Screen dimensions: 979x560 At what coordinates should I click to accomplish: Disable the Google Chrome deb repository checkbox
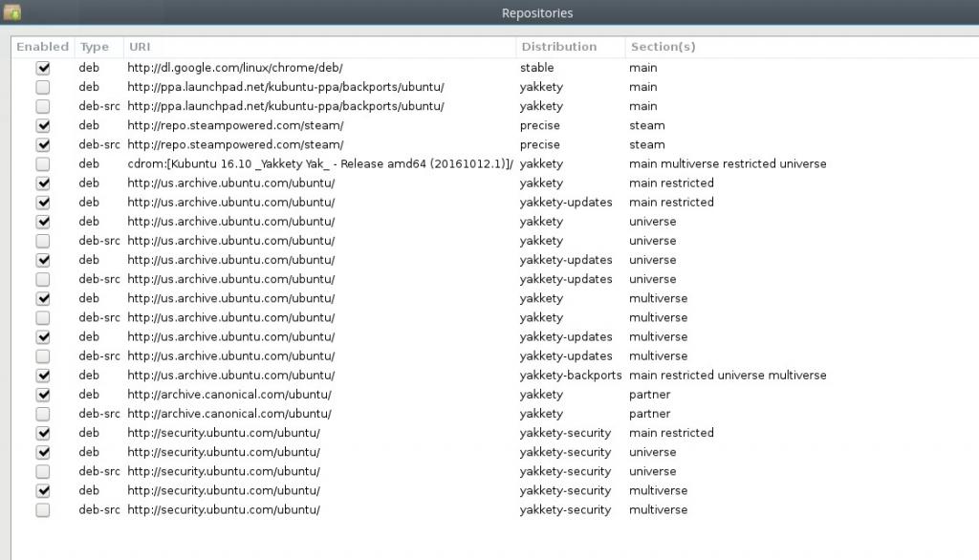point(42,68)
